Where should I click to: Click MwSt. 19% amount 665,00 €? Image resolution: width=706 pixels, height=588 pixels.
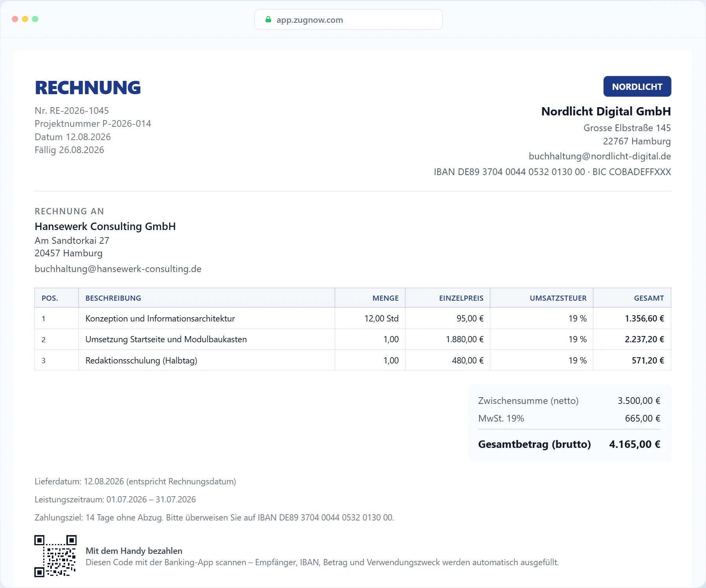click(x=643, y=418)
